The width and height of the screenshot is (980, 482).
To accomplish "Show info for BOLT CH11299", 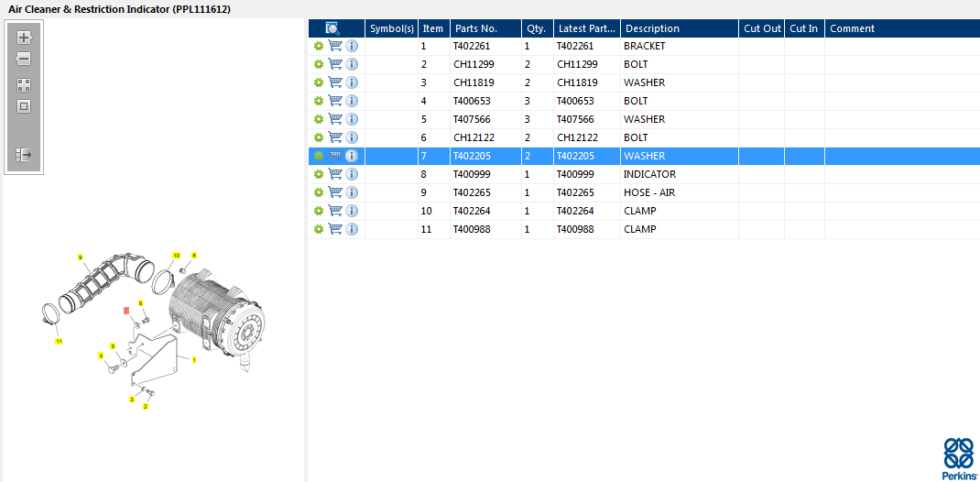I will 352,64.
